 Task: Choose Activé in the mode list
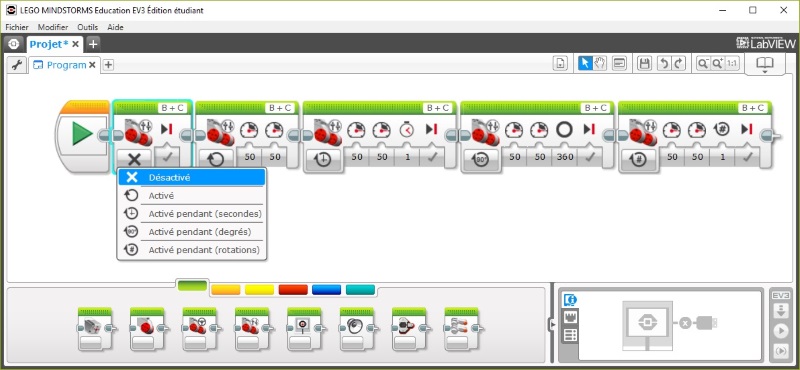pos(192,195)
